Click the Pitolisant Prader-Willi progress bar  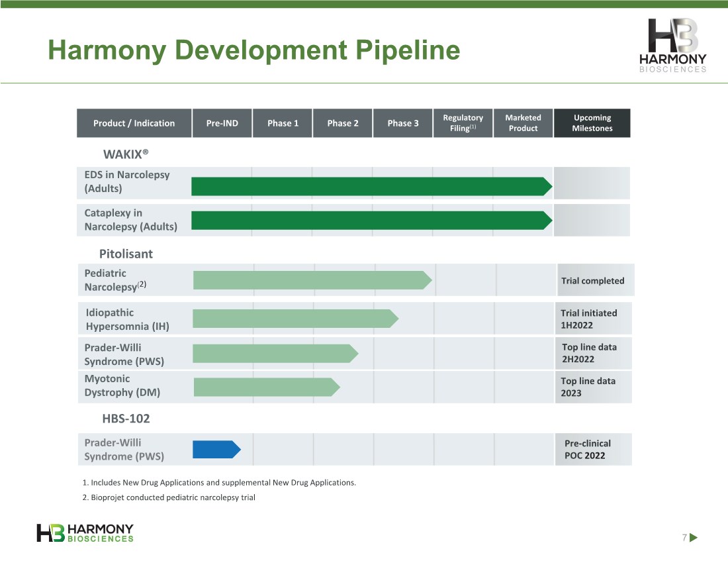point(275,354)
